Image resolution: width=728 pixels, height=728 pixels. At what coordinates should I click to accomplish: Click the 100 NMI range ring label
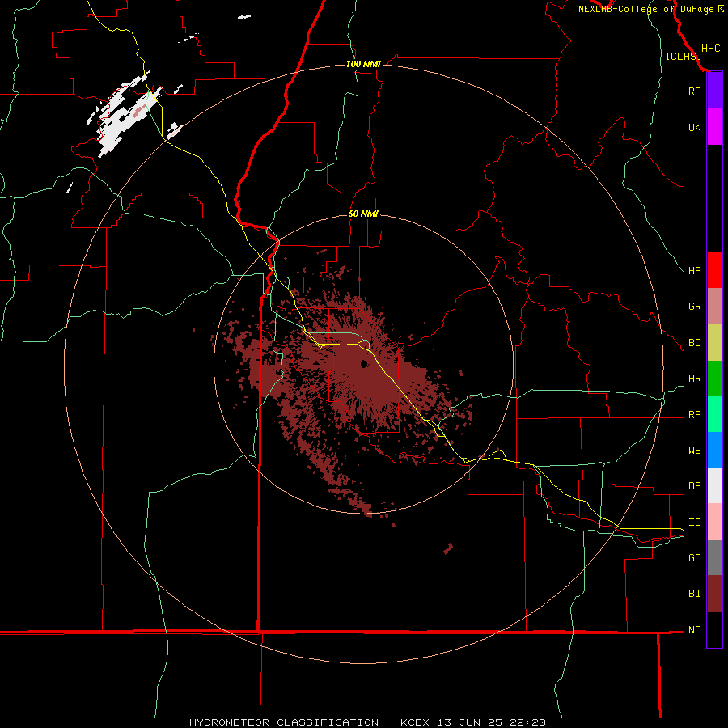(x=363, y=64)
